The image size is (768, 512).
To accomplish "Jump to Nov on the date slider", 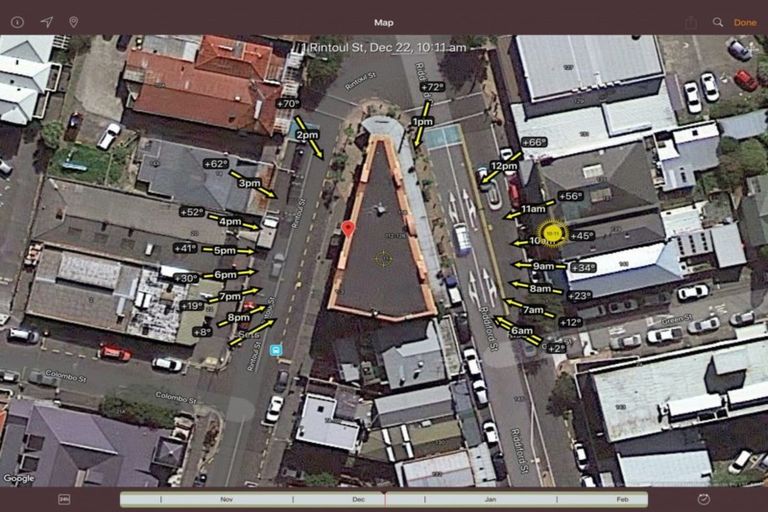I will point(226,498).
